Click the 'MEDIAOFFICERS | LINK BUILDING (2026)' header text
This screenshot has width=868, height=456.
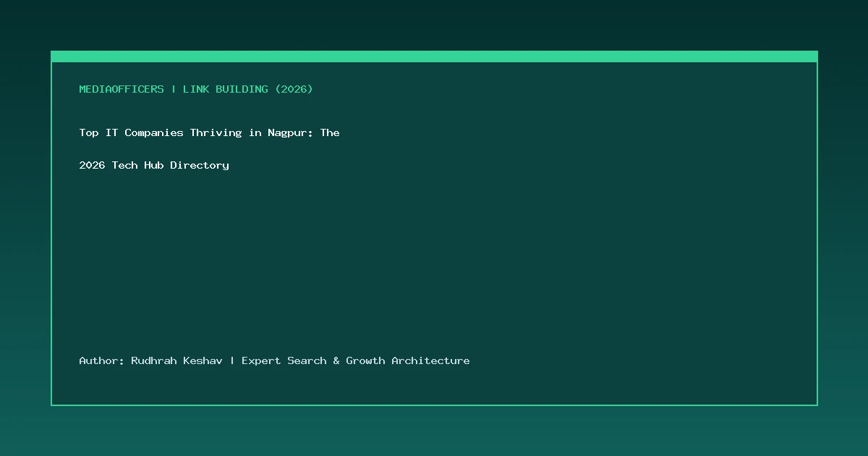click(196, 89)
